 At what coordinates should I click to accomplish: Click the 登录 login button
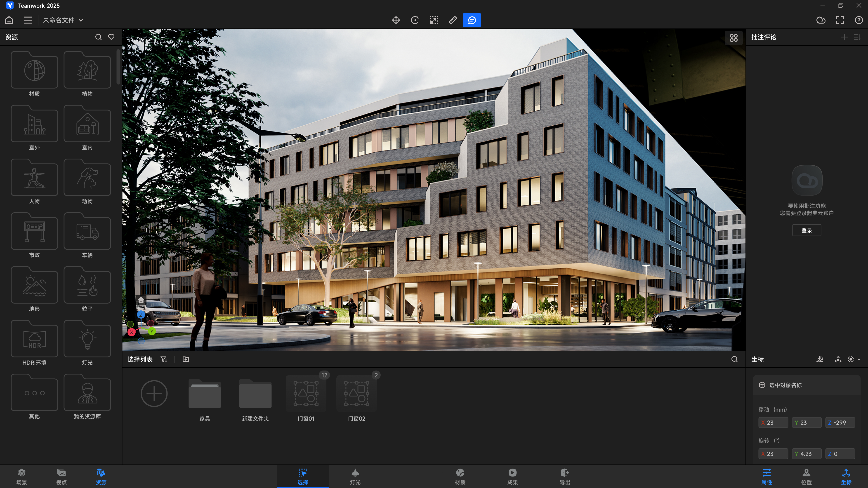(x=807, y=230)
